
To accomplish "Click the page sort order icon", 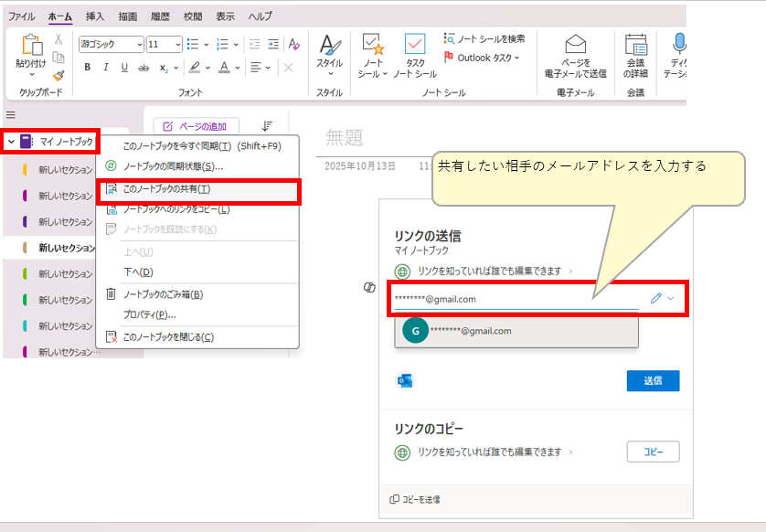I will pos(267,126).
